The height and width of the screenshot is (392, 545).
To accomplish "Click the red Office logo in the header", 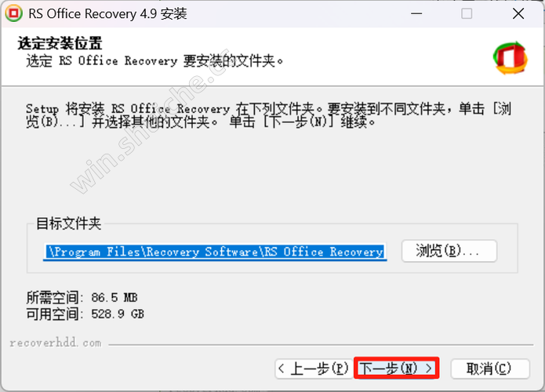I will tap(510, 58).
